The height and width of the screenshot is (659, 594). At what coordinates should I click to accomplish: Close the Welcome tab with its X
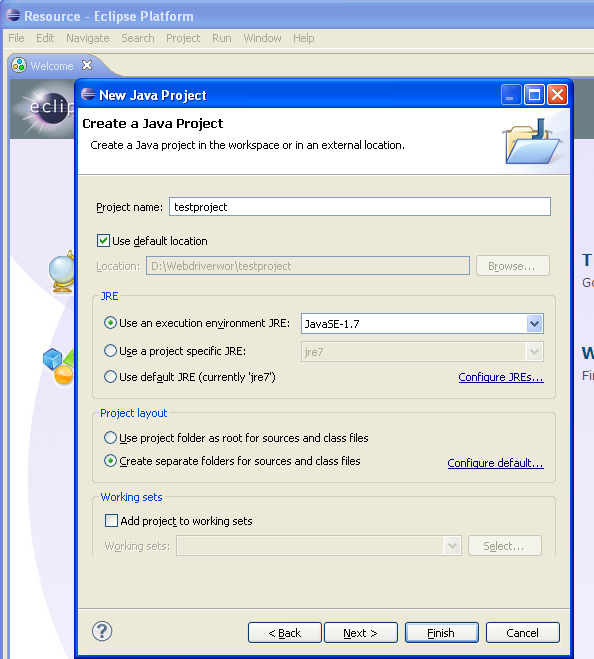tap(87, 65)
